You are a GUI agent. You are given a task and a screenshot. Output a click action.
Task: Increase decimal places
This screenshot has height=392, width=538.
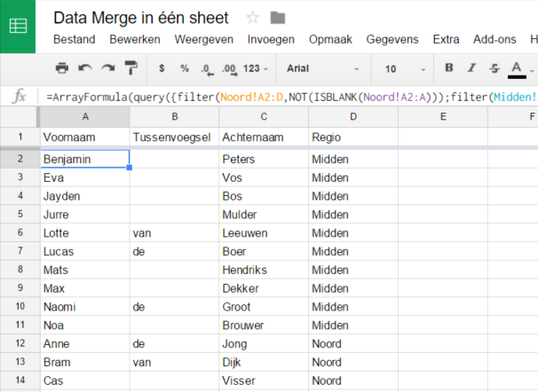pos(230,69)
